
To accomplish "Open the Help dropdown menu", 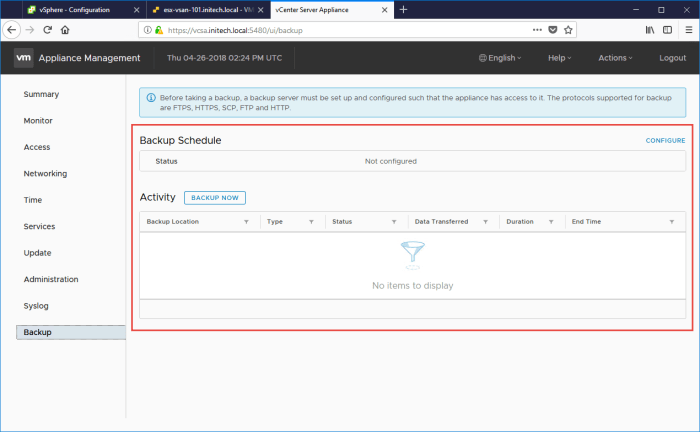I will 559,58.
